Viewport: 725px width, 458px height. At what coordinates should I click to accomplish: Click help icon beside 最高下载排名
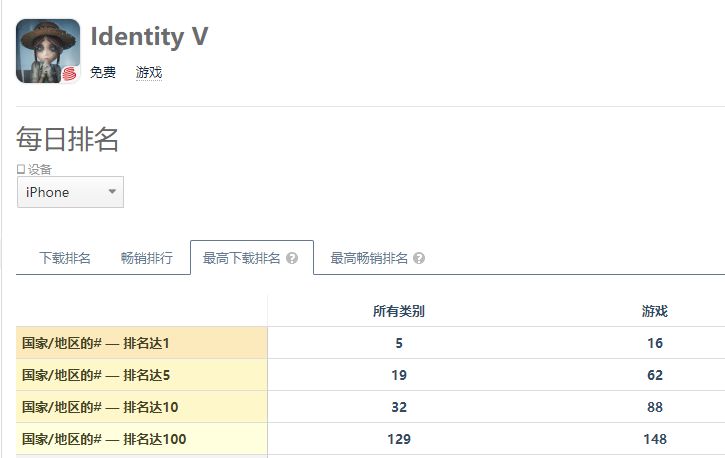pyautogui.click(x=292, y=258)
